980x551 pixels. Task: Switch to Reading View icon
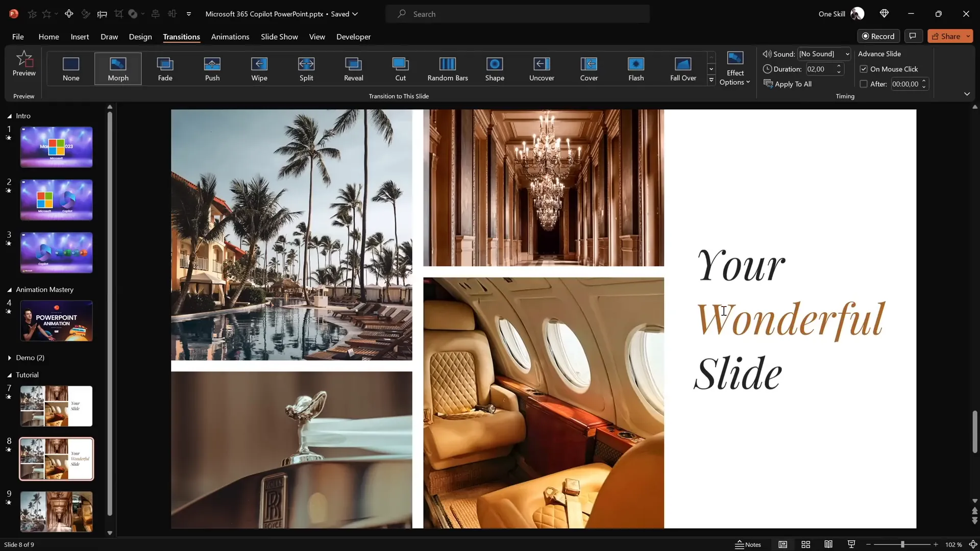click(x=828, y=544)
